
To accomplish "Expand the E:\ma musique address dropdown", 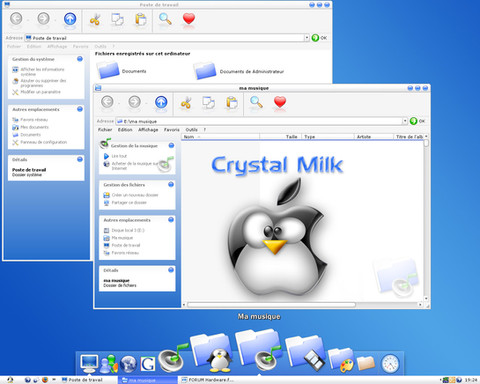I will [x=405, y=121].
